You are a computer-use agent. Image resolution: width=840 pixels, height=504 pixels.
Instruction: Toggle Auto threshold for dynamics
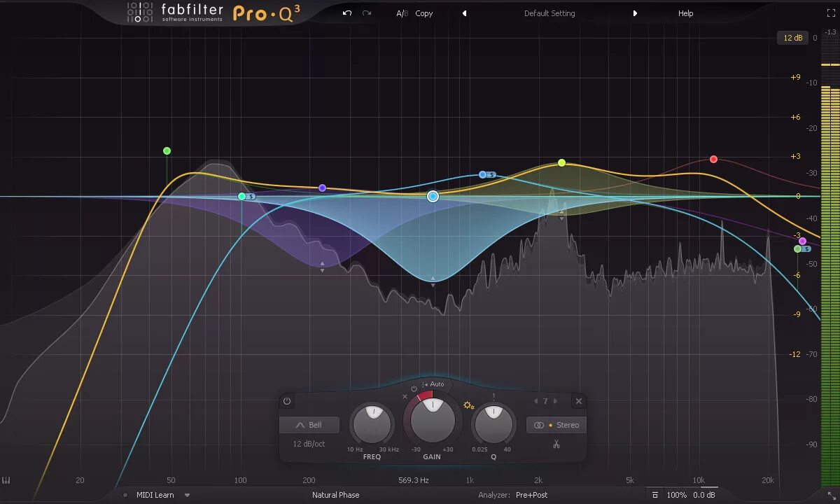(433, 384)
